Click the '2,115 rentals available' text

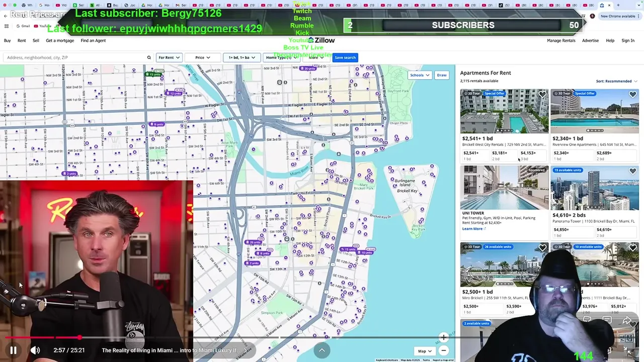(479, 81)
